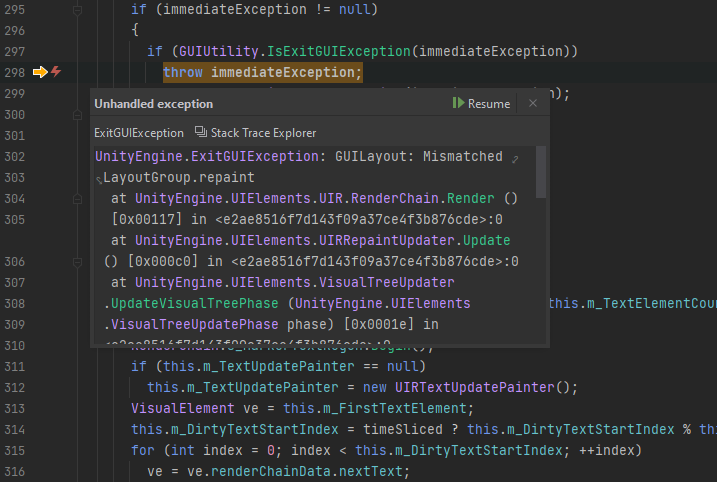Click the ExitGUIException label in popup
717x482 pixels.
[x=139, y=133]
